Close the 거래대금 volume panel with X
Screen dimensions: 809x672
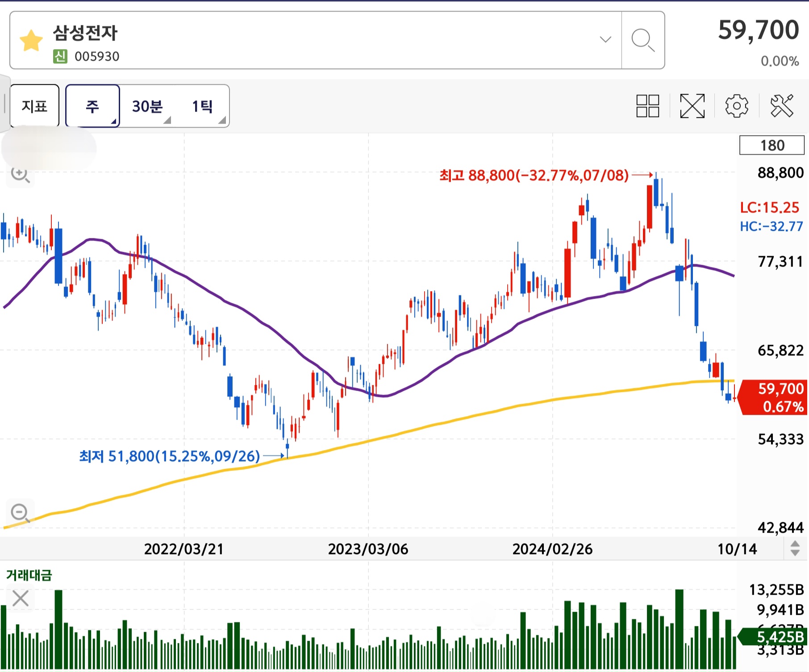pyautogui.click(x=21, y=598)
